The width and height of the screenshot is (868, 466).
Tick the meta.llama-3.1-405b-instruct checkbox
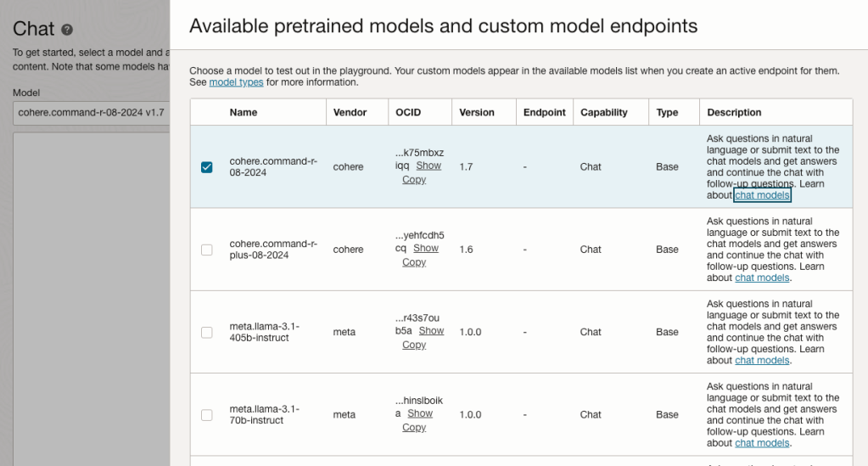click(207, 332)
